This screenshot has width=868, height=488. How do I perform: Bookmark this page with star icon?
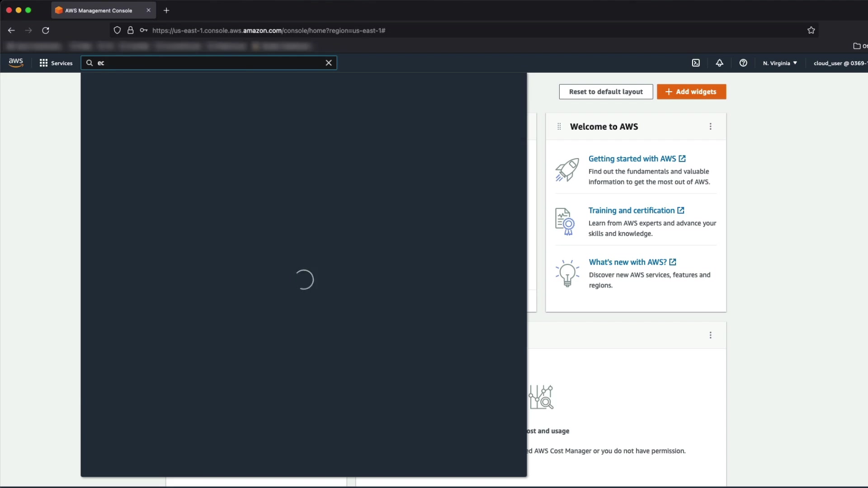click(811, 30)
